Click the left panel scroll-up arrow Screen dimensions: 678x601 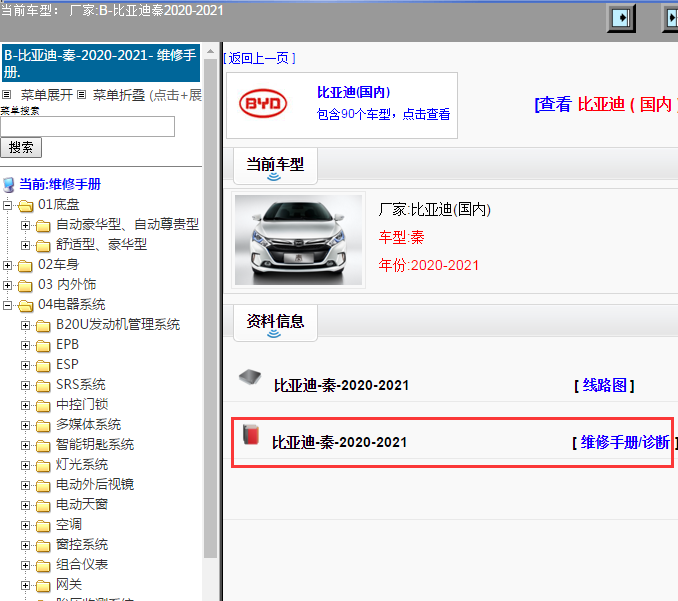(210, 51)
